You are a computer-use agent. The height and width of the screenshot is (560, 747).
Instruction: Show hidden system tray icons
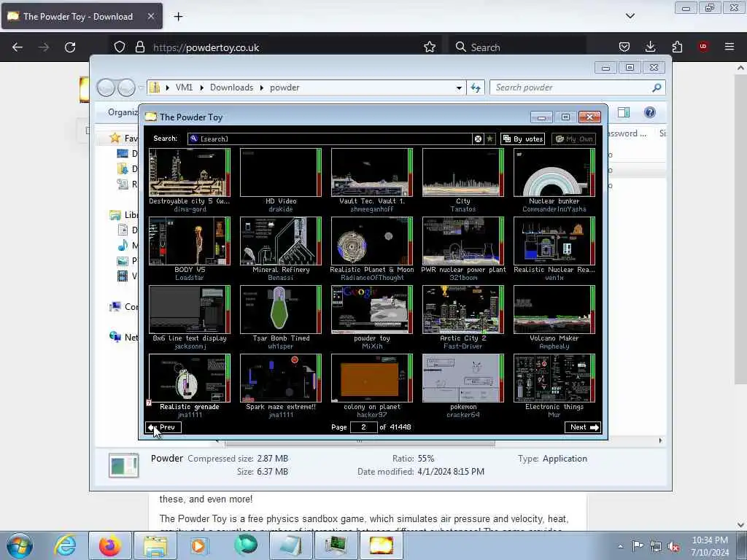pyautogui.click(x=620, y=546)
